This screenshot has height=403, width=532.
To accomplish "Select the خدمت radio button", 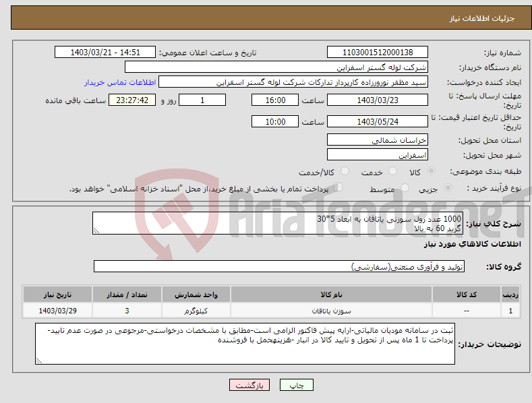I will tap(392, 171).
